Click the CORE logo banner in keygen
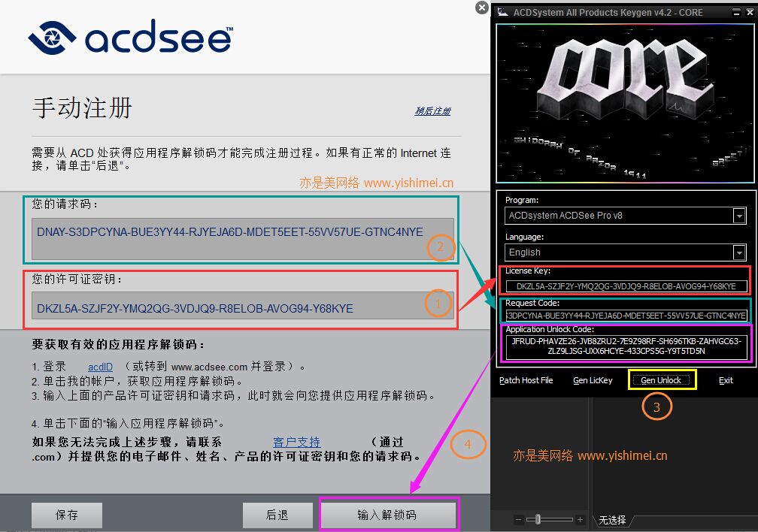 625,104
